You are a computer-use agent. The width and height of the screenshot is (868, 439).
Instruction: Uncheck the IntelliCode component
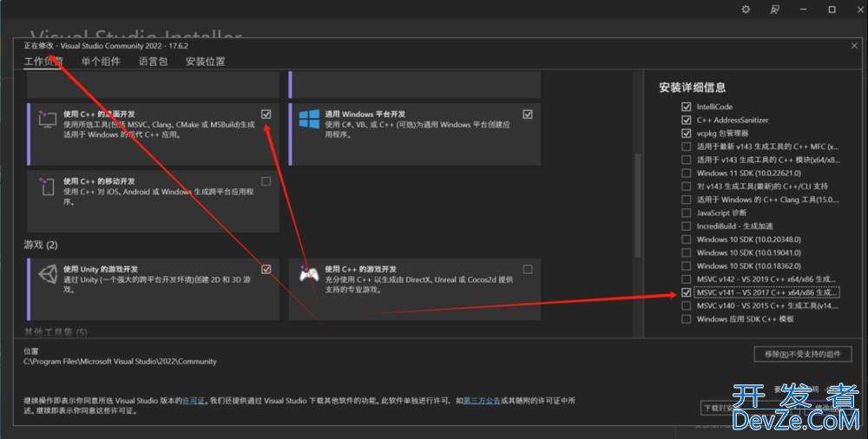[x=687, y=107]
